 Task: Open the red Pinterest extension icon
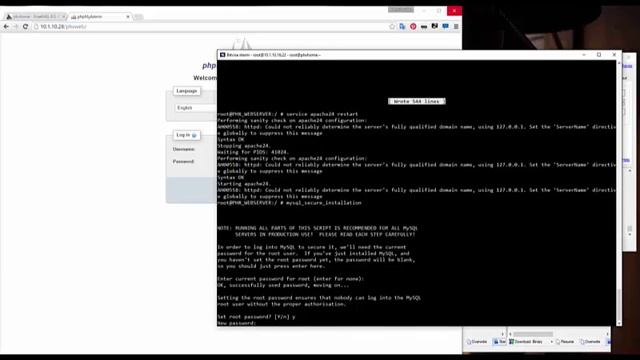pos(413,27)
